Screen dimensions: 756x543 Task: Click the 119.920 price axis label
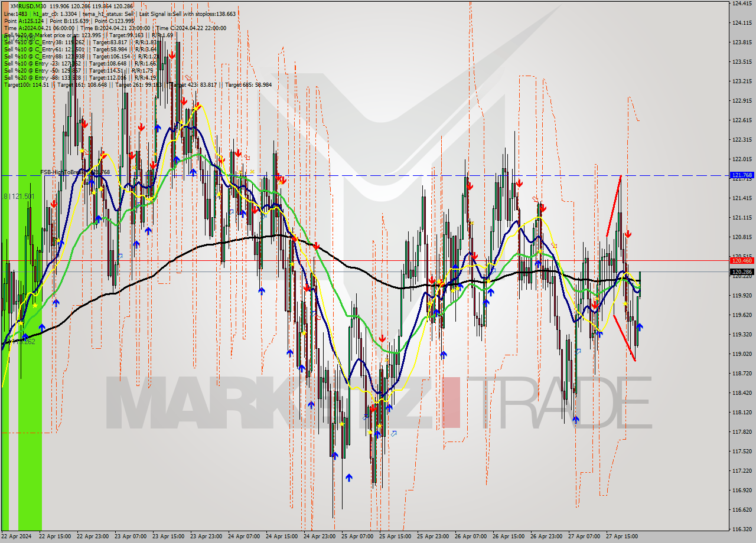[x=742, y=296]
